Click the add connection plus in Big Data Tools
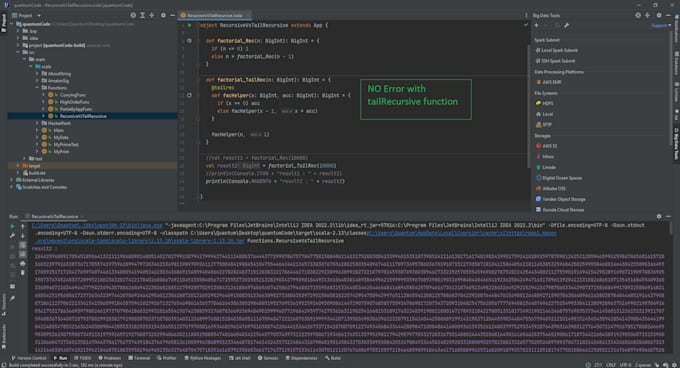Image resolution: width=680 pixels, height=368 pixels. click(x=536, y=26)
